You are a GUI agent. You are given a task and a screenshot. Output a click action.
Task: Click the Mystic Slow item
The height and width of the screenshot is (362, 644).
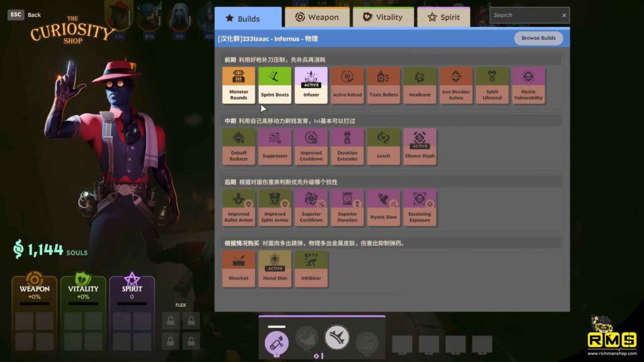pyautogui.click(x=384, y=207)
